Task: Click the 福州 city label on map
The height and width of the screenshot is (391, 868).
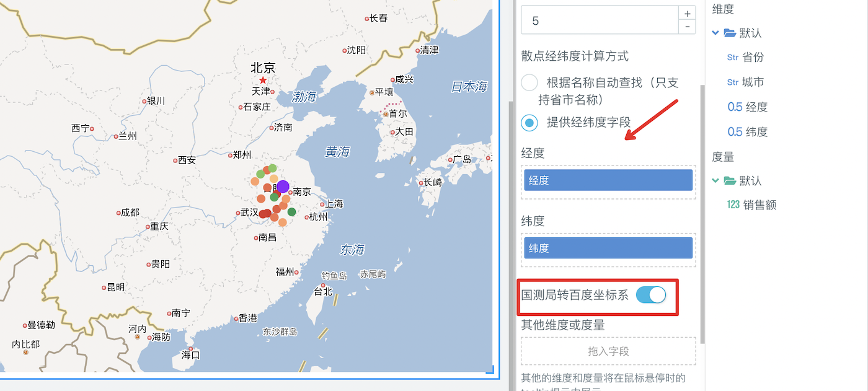Action: point(285,271)
